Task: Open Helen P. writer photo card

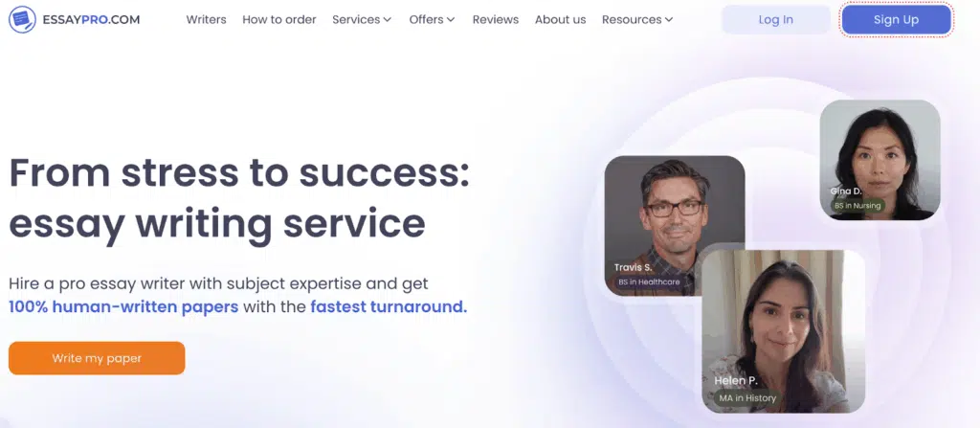Action: tap(783, 331)
